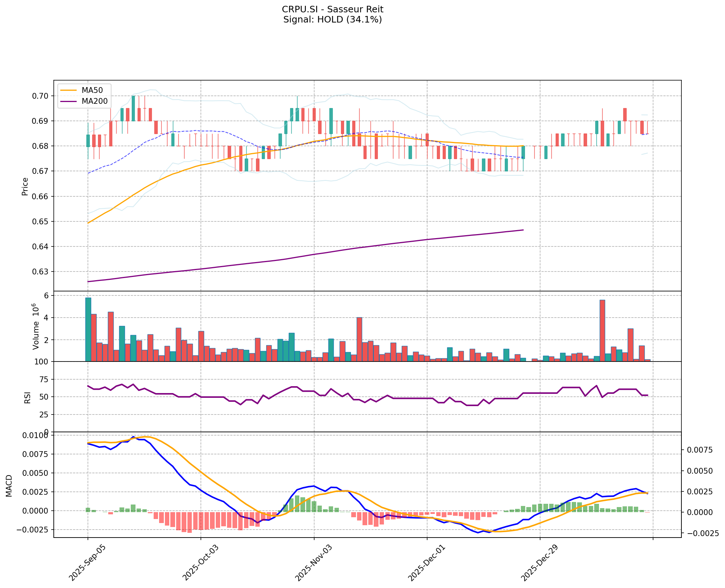Image resolution: width=725 pixels, height=588 pixels.
Task: Click the large red volume spike in January
Action: pyautogui.click(x=602, y=330)
